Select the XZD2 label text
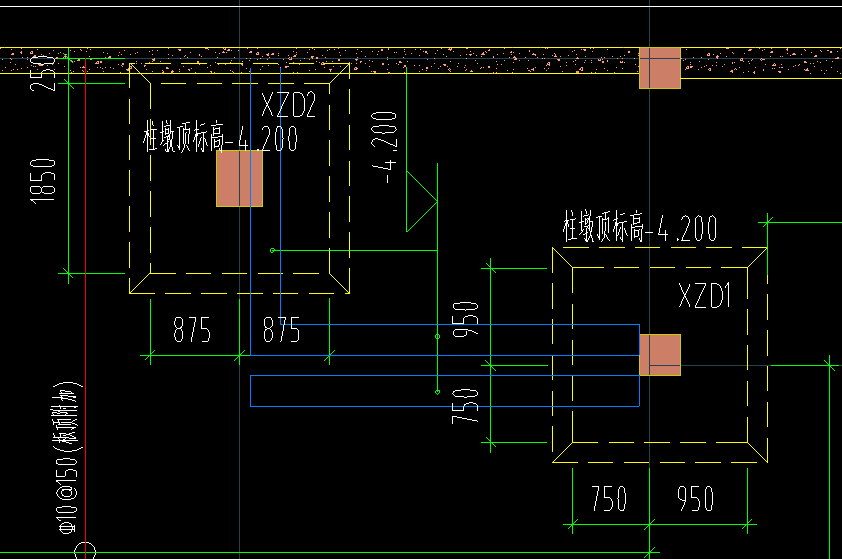This screenshot has width=842, height=559. pyautogui.click(x=288, y=105)
